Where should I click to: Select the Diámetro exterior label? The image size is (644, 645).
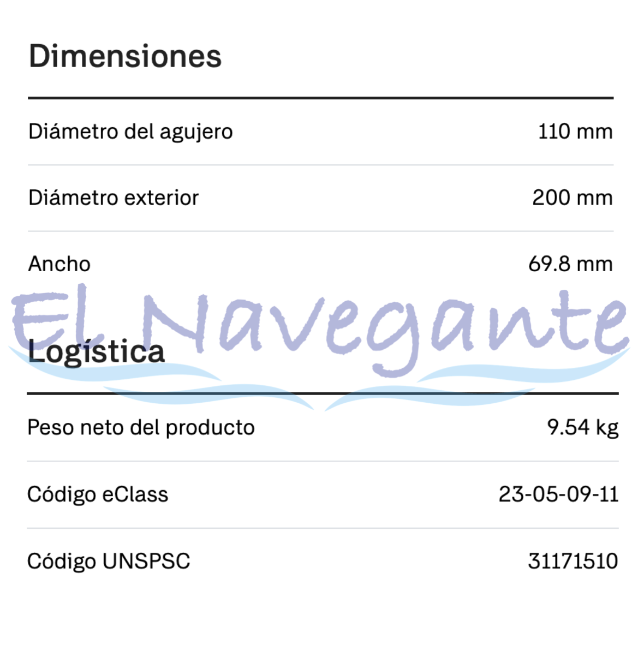[x=114, y=198]
